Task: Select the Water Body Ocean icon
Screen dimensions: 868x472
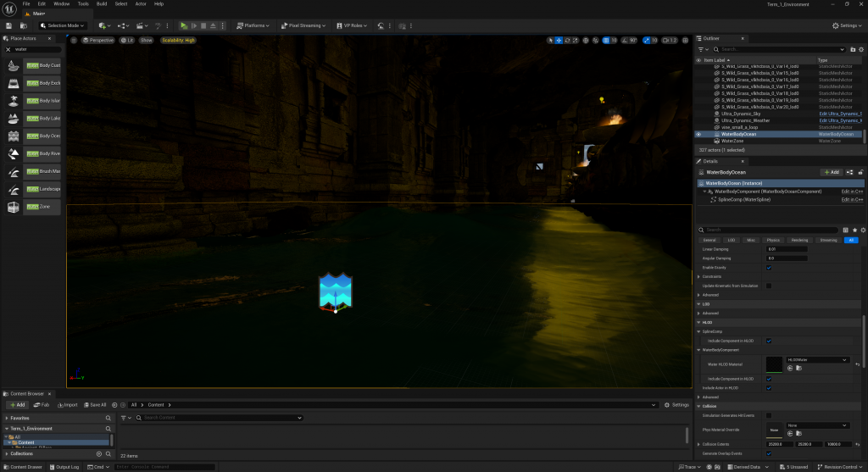Action: coord(14,136)
